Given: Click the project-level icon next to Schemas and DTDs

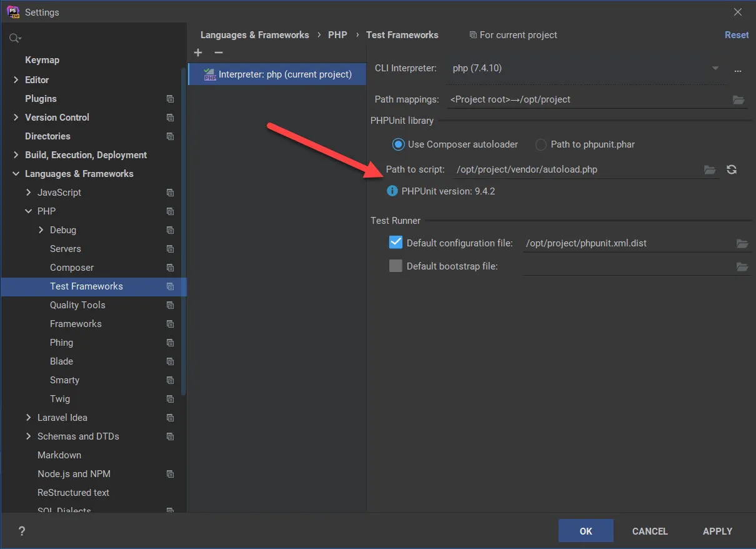Looking at the screenshot, I should click(170, 436).
